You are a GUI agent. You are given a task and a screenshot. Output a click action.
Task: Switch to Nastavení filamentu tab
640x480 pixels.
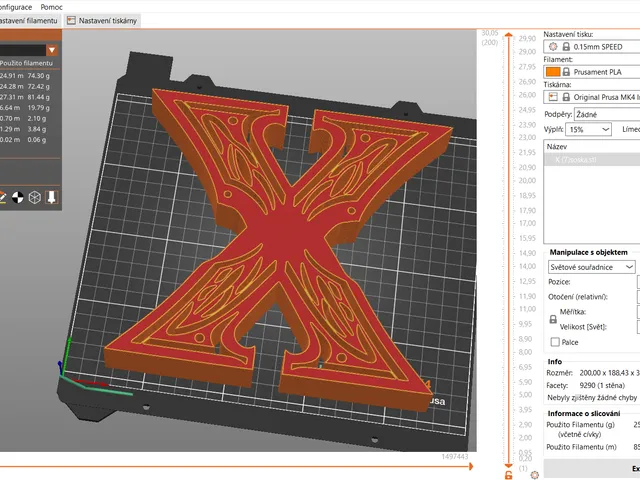click(30, 20)
